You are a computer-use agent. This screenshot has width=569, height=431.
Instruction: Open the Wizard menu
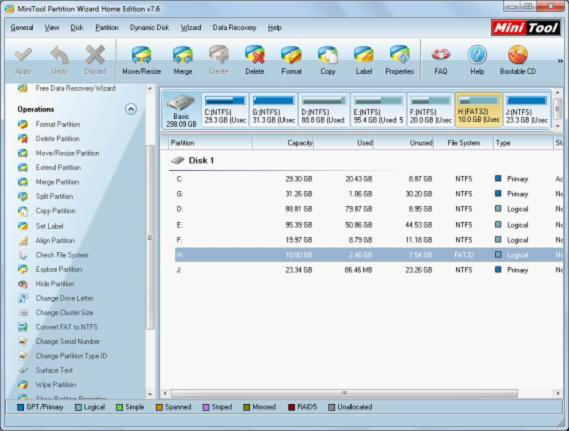coord(191,28)
